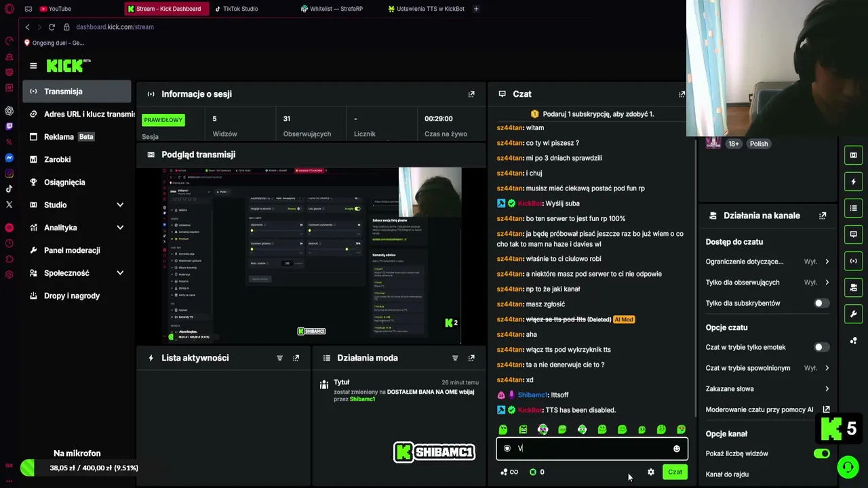Expand the Studio sidebar section
Screen dimensions: 868x488
coord(120,205)
